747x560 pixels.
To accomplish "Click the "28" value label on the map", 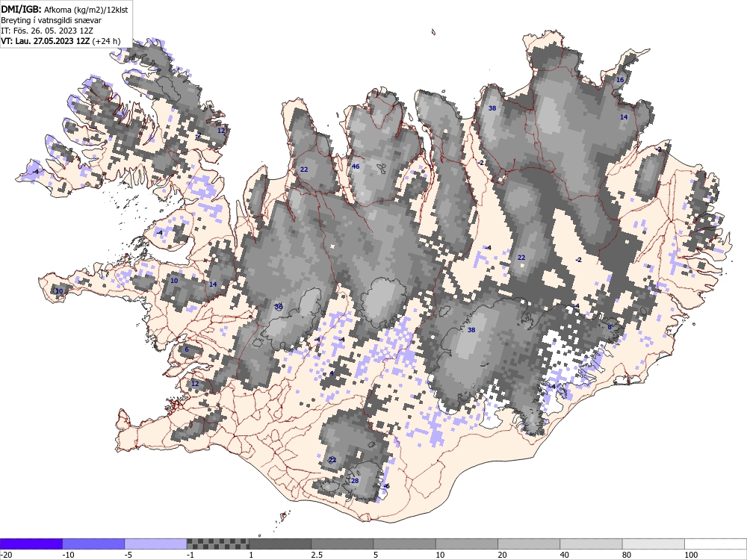I will (x=355, y=481).
